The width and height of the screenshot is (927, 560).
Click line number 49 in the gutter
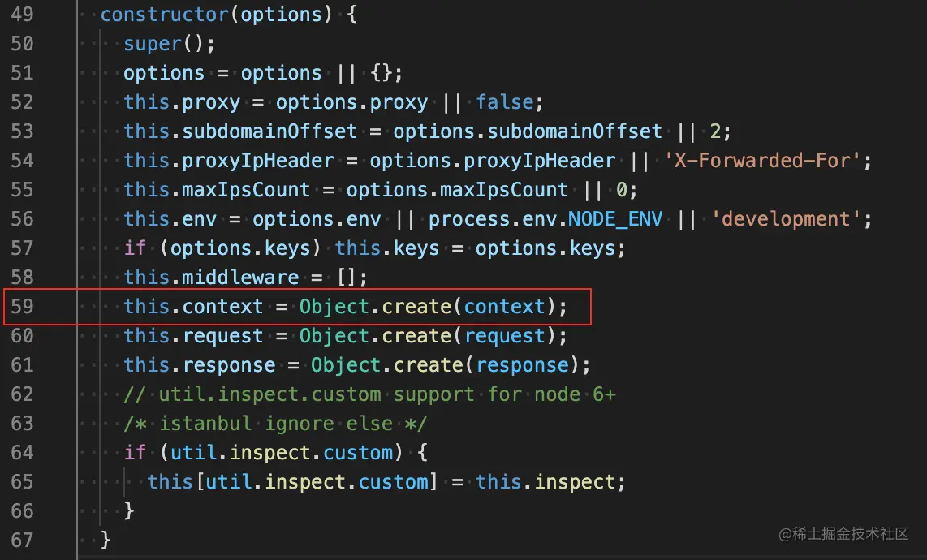23,14
